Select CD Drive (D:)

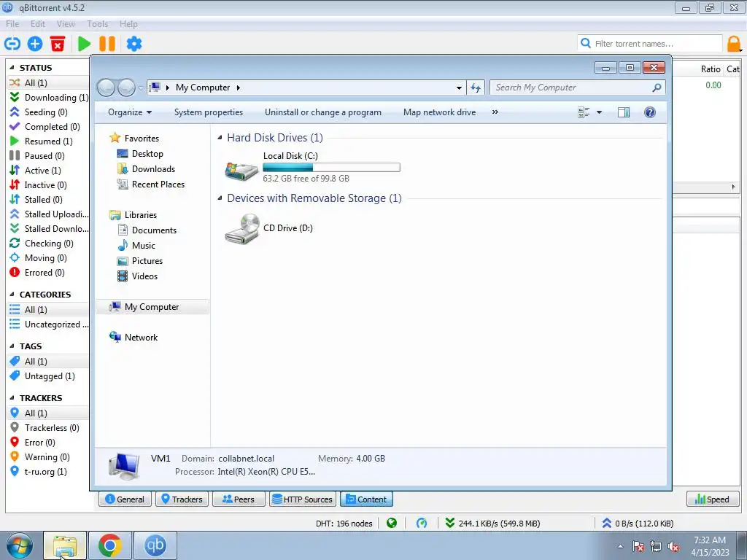point(269,228)
